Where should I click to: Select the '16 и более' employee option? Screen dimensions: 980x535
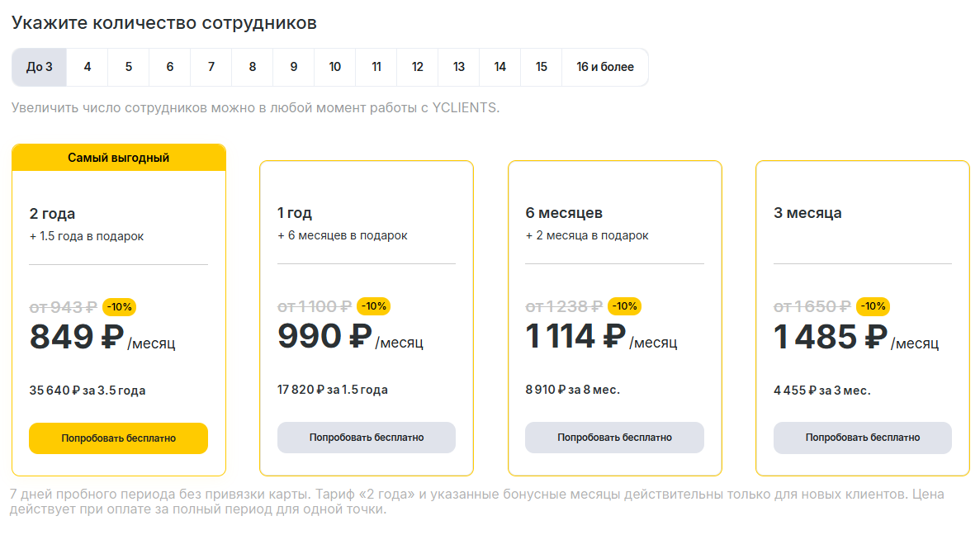pyautogui.click(x=605, y=67)
